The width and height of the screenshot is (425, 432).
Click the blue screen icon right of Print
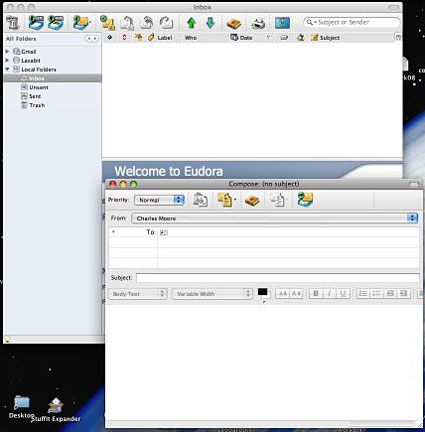click(x=282, y=23)
